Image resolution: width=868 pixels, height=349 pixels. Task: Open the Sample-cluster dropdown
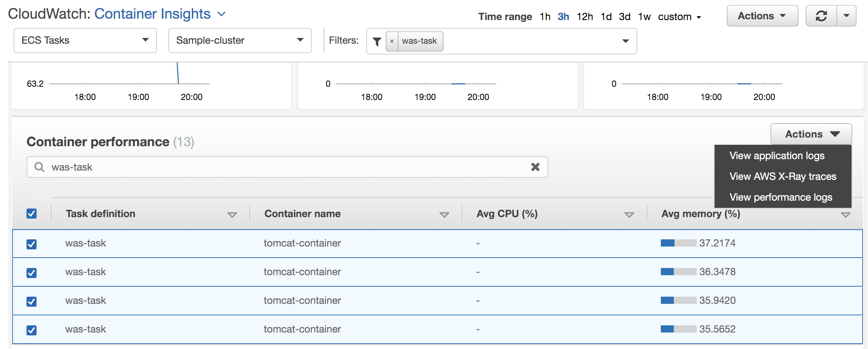coord(240,40)
